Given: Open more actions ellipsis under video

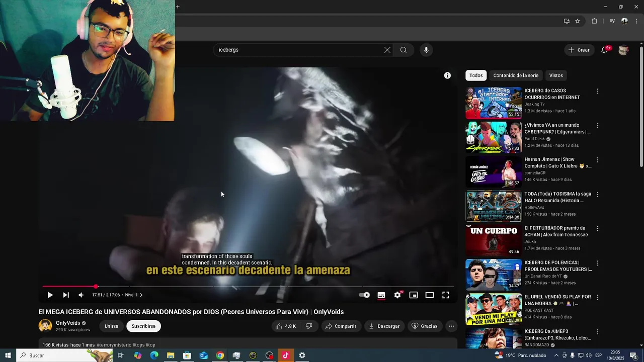Looking at the screenshot, I should tap(451, 326).
